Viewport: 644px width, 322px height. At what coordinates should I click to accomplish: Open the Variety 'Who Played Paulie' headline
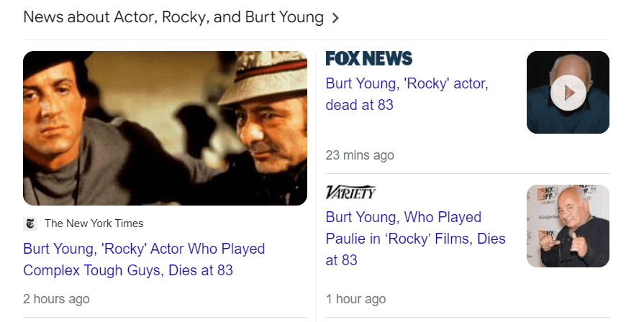(x=415, y=238)
